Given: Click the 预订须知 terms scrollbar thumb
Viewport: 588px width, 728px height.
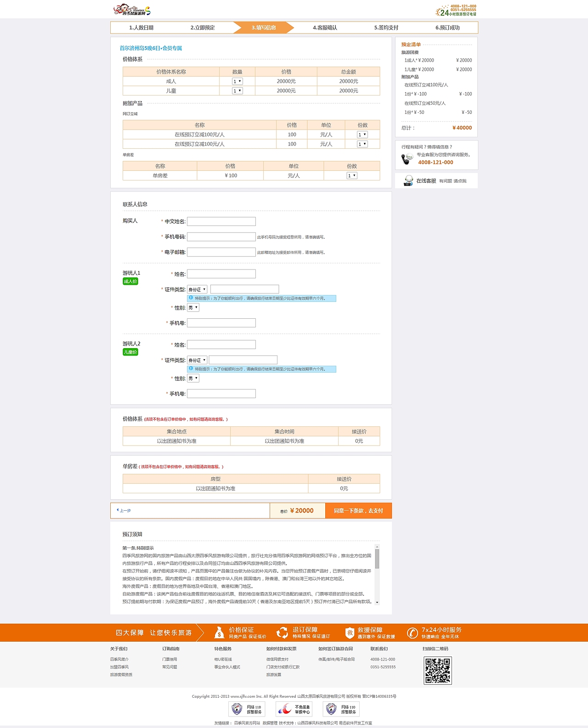Looking at the screenshot, I should coord(377,559).
